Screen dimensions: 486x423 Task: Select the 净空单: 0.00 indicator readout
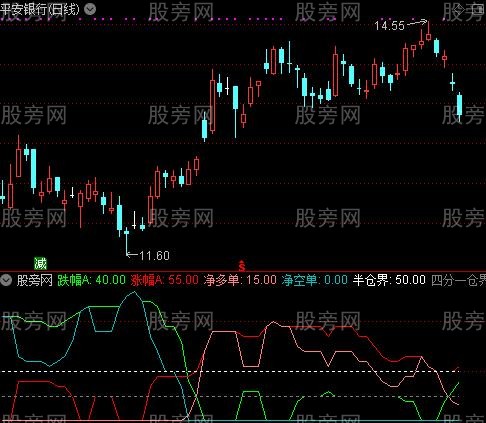point(315,280)
